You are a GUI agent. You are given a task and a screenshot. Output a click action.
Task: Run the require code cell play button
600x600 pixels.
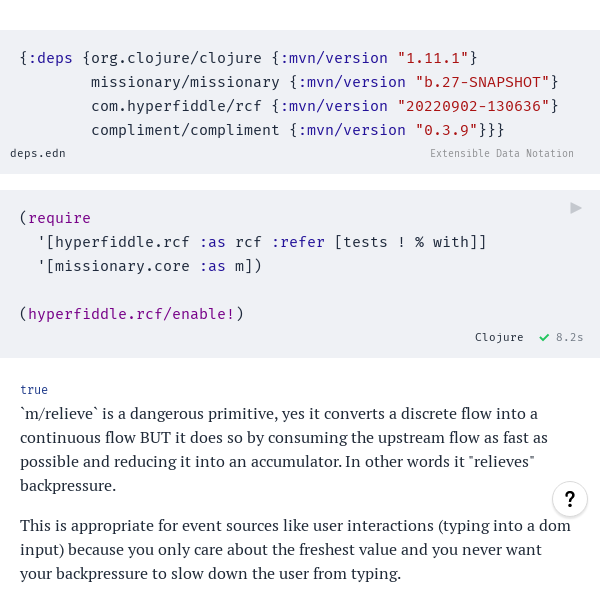pyautogui.click(x=576, y=208)
